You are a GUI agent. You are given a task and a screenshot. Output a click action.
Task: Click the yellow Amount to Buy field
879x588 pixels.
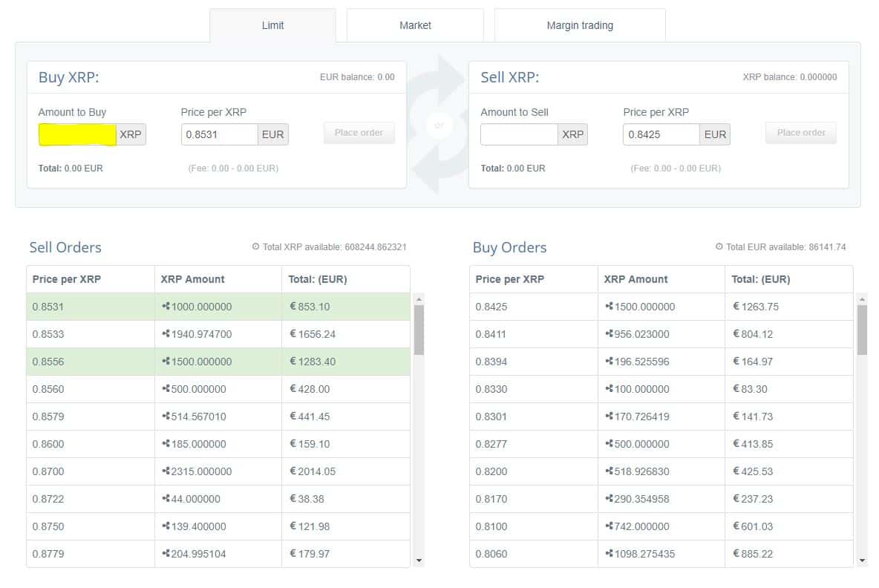click(77, 134)
